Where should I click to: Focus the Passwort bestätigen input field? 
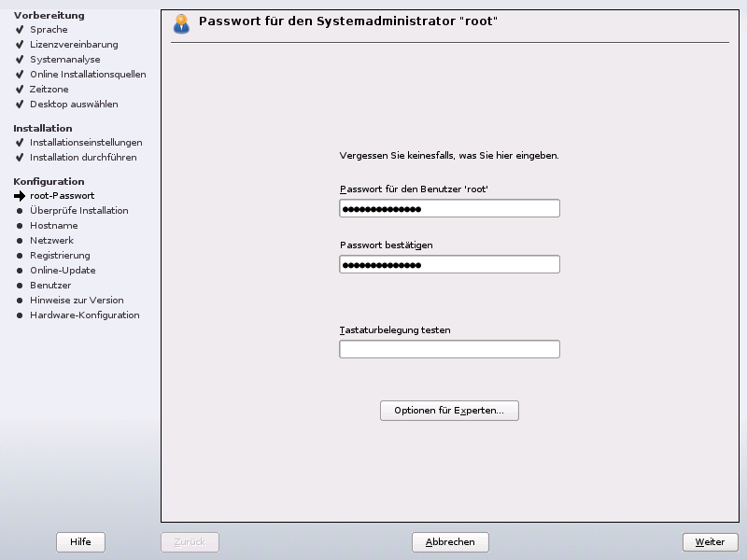(449, 264)
